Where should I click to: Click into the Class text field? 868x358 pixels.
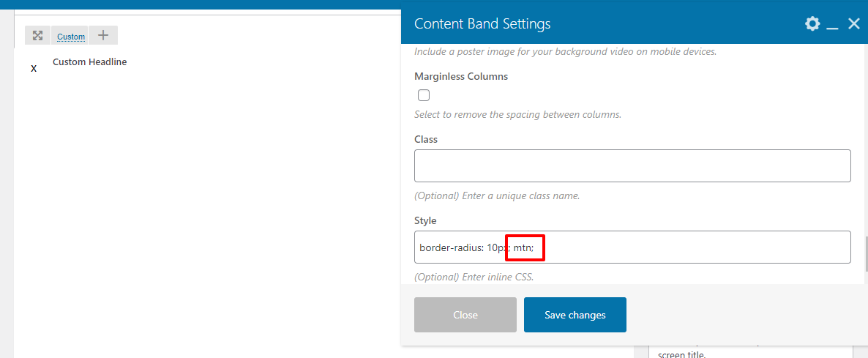tap(632, 165)
